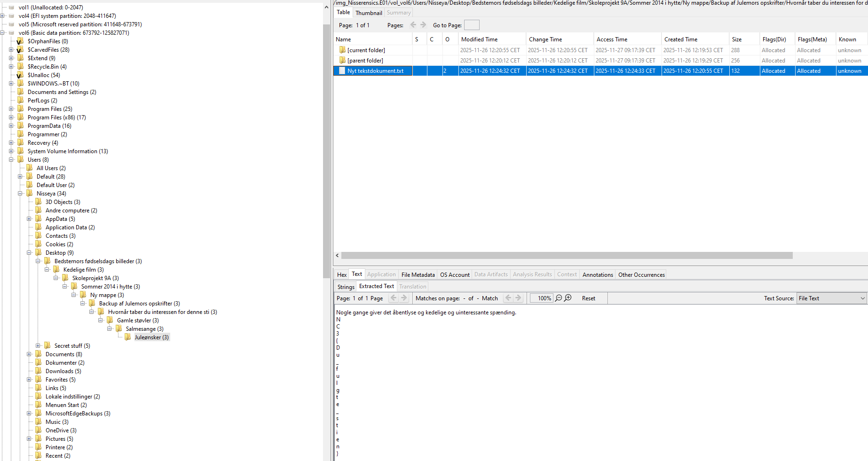Viewport: 868px width, 461px height.
Task: Expand the Secret stuff folder node
Action: coord(38,346)
